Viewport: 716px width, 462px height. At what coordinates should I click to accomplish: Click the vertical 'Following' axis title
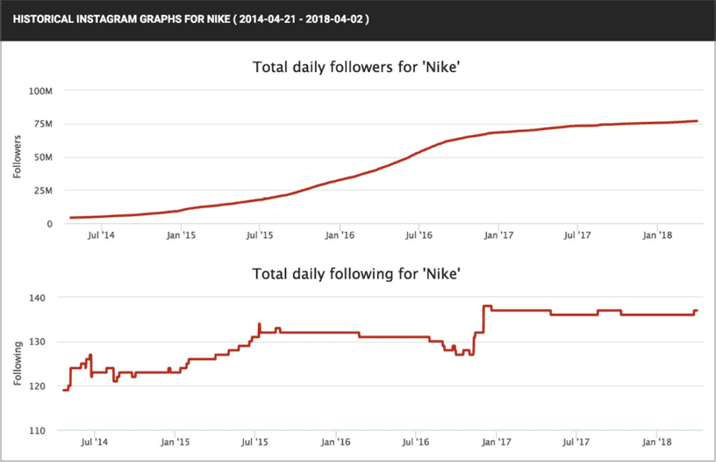point(17,363)
